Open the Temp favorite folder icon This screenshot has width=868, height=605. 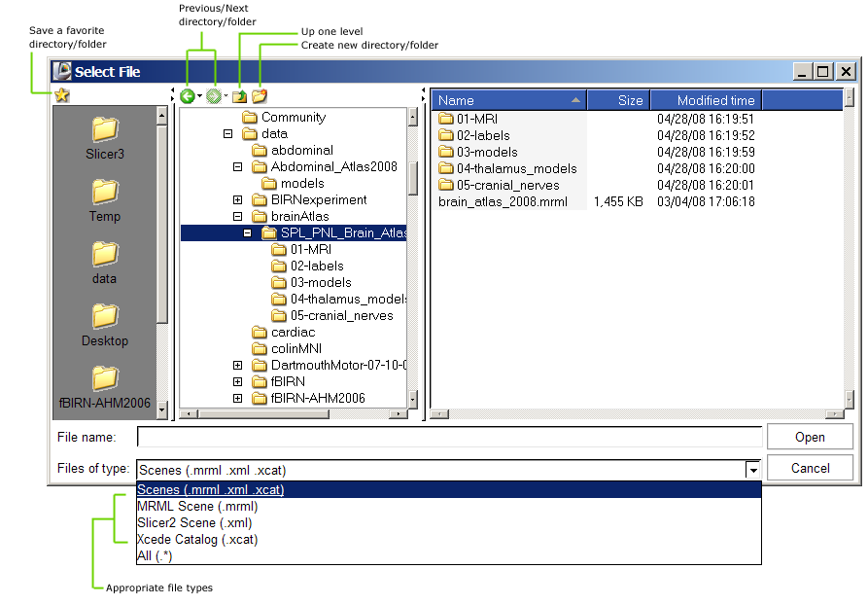pos(105,192)
